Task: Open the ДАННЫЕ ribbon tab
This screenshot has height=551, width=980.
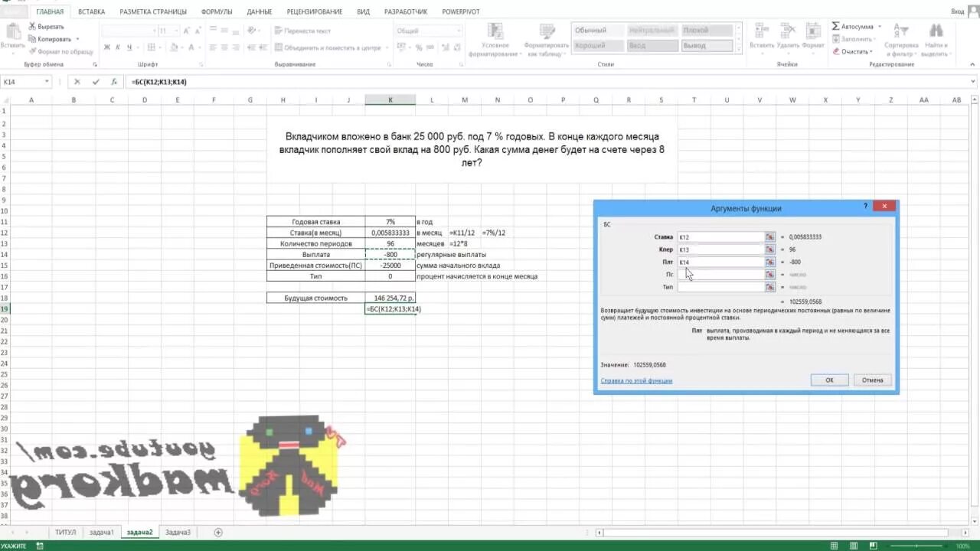Action: pyautogui.click(x=260, y=11)
